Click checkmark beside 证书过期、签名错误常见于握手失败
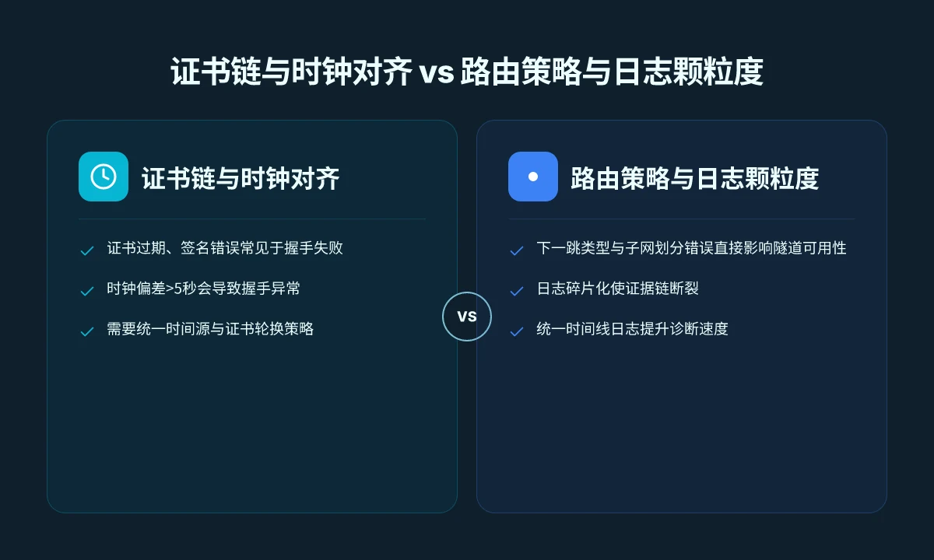This screenshot has height=560, width=934. coord(87,250)
